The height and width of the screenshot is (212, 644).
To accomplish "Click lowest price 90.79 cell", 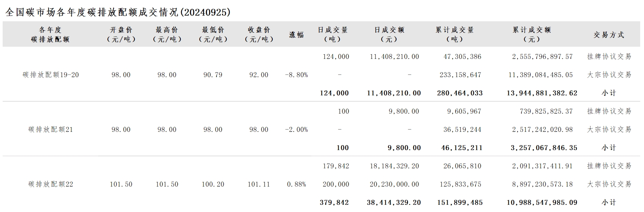I will point(213,75).
